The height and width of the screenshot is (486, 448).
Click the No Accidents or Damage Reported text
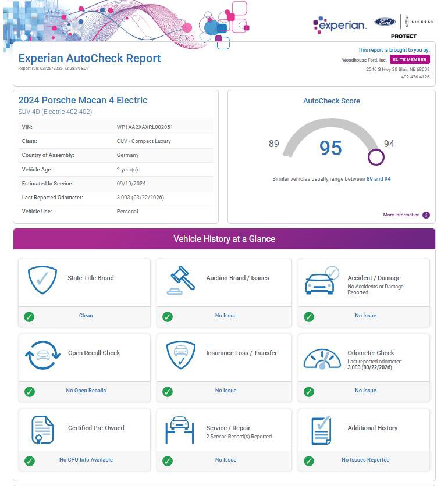tap(375, 290)
